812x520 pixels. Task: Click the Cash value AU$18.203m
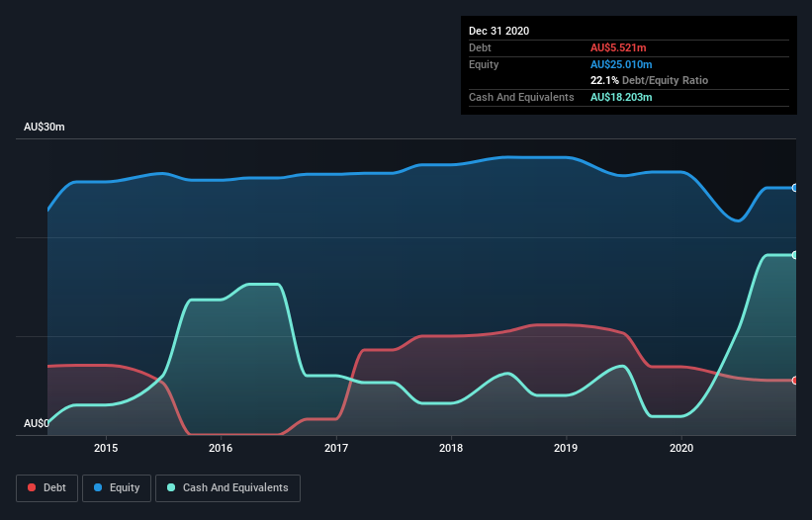coord(621,97)
